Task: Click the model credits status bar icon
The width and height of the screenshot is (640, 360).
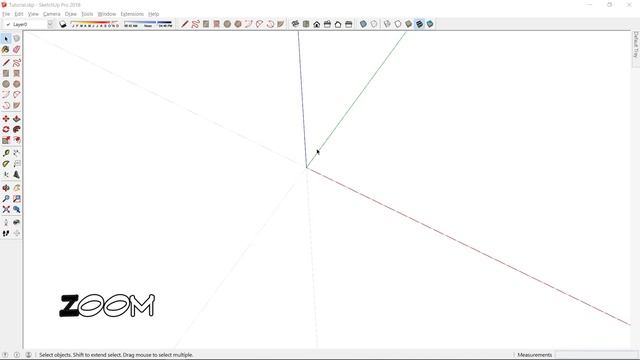Action: (17, 355)
